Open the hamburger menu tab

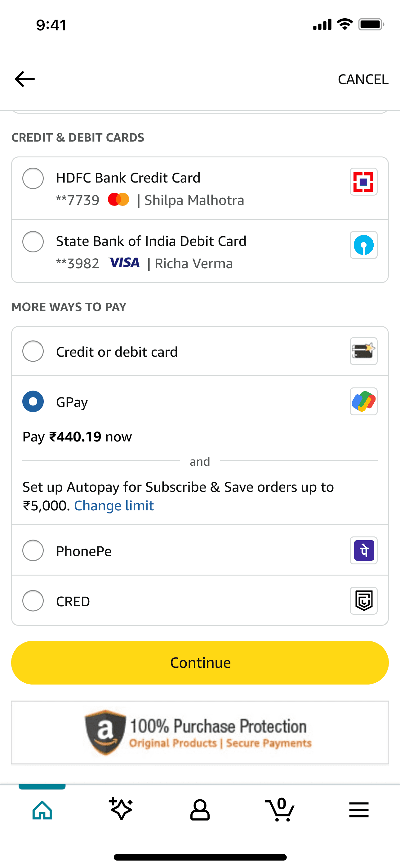pos(359,809)
